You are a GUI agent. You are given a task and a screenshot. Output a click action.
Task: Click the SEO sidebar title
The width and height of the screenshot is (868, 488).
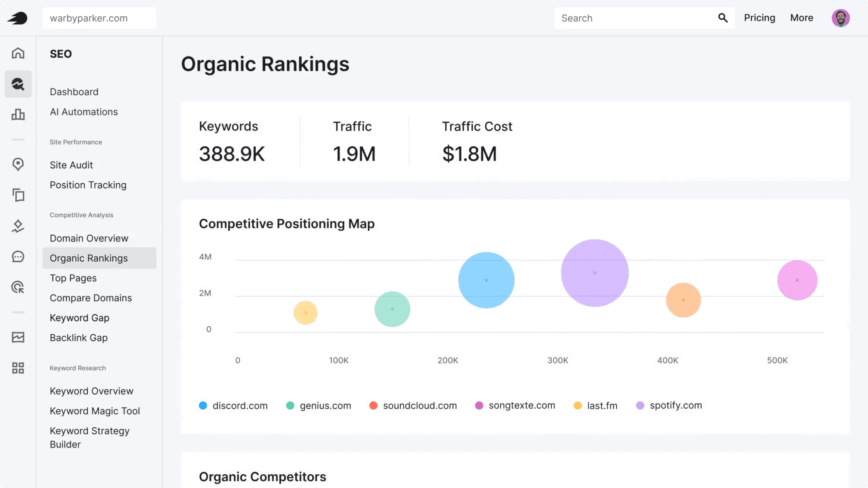click(x=61, y=54)
